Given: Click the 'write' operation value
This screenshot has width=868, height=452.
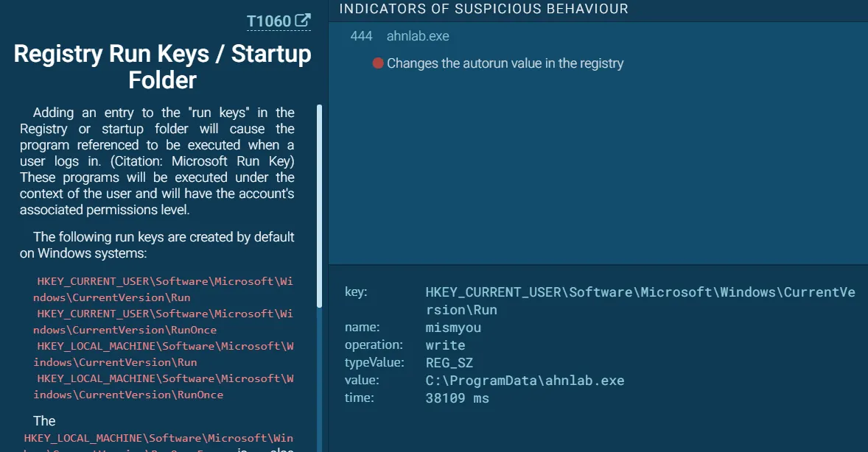Looking at the screenshot, I should (x=445, y=345).
